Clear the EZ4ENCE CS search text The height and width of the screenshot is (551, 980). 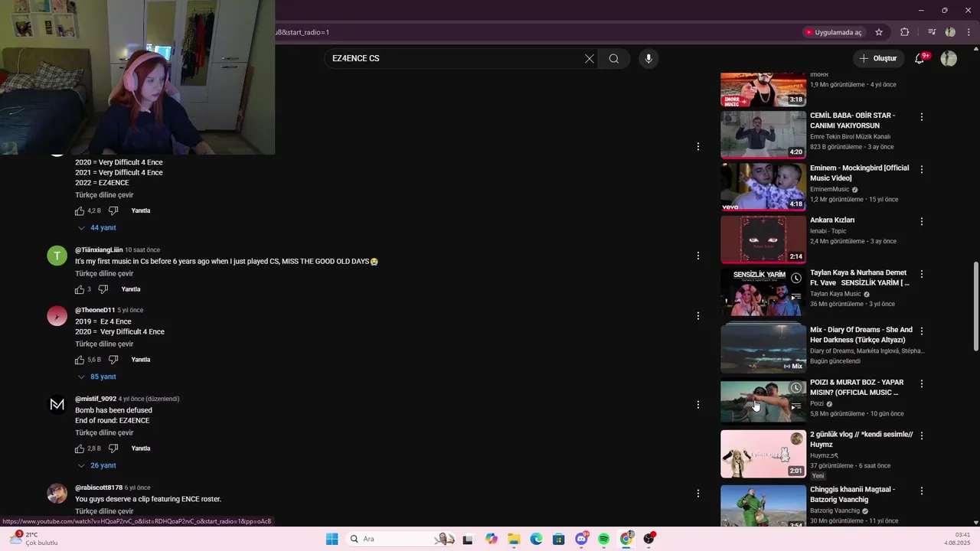590,58
